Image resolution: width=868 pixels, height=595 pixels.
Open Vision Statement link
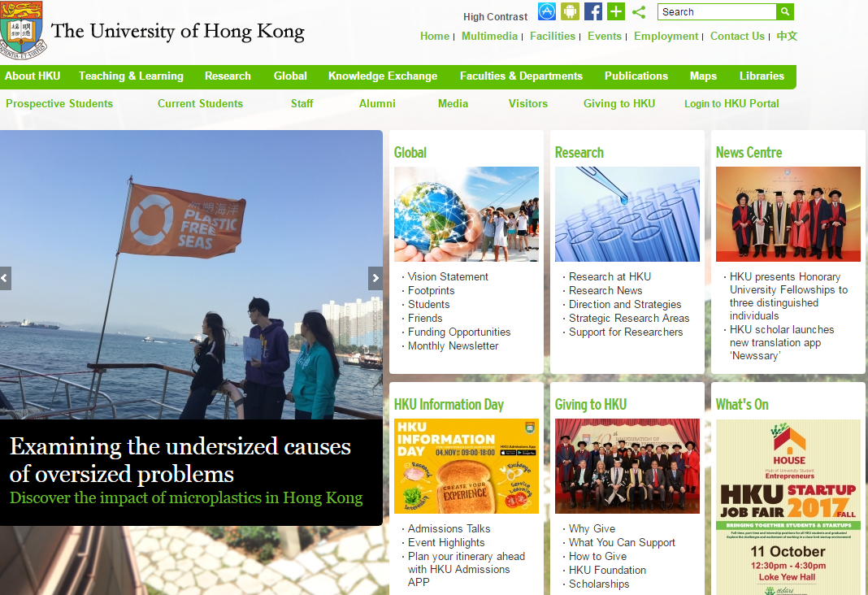coord(448,276)
